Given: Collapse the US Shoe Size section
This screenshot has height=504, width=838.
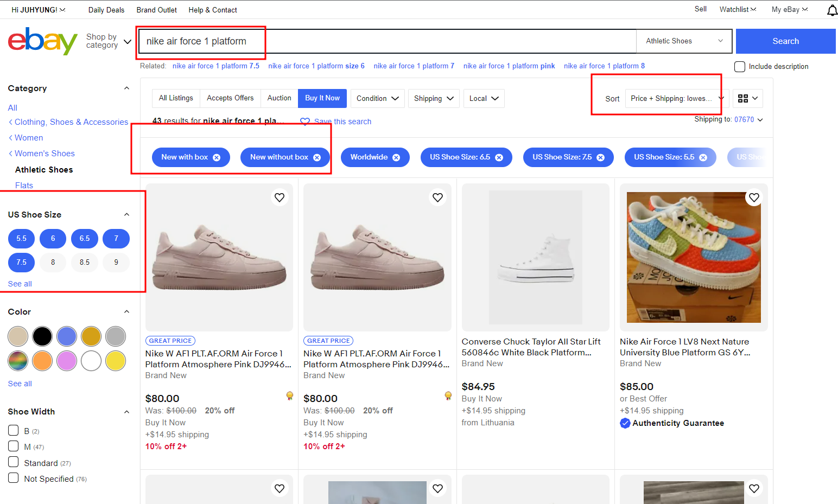Looking at the screenshot, I should pos(126,215).
